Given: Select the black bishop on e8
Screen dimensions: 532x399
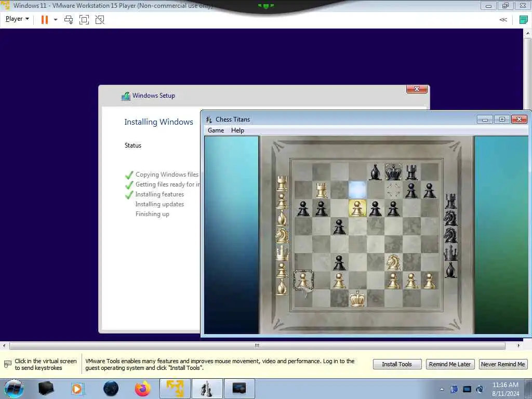Looking at the screenshot, I should (375, 172).
